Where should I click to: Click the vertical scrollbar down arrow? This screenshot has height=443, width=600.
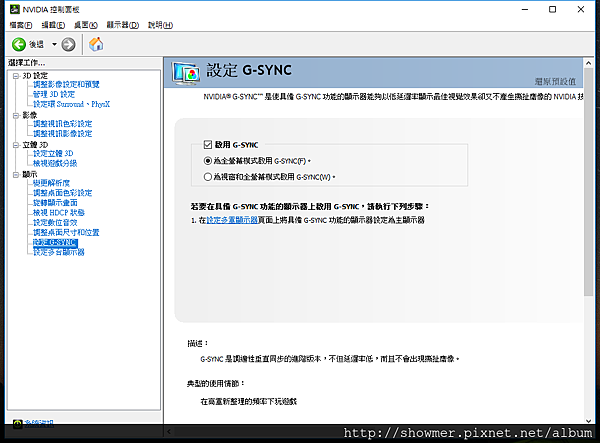(589, 420)
